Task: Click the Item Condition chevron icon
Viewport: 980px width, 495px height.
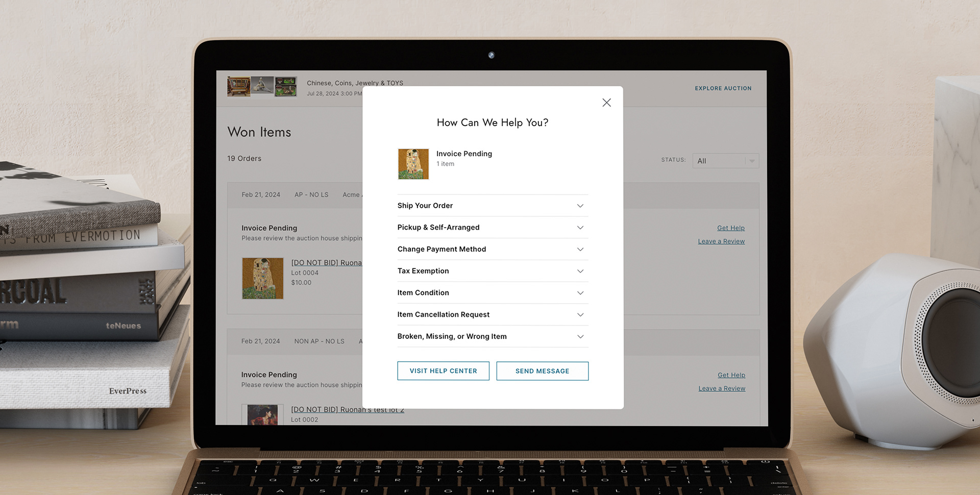Action: 580,293
